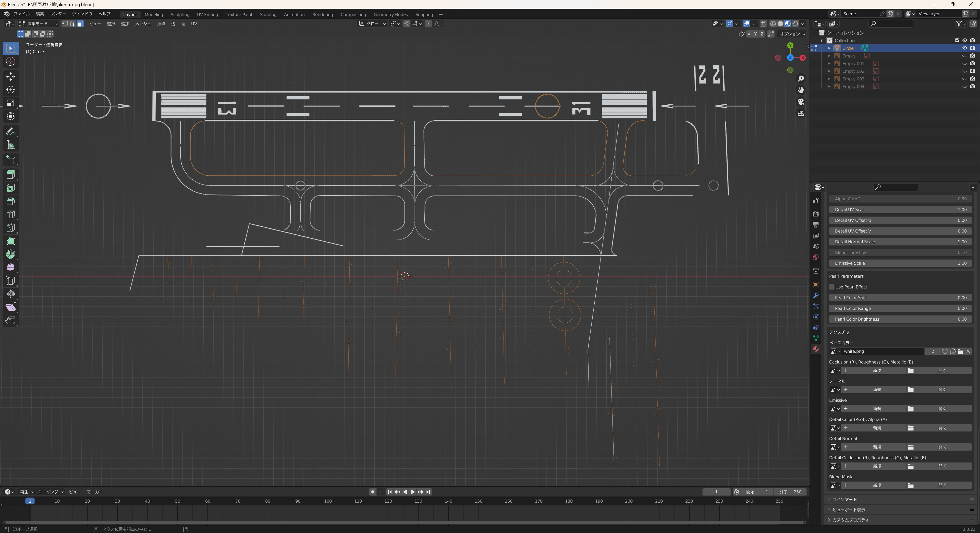Select the 3D Cursor tool
The width and height of the screenshot is (980, 533).
(11, 61)
